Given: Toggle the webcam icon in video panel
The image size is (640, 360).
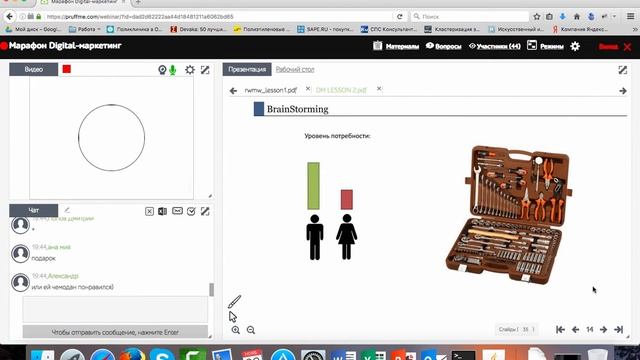Looking at the screenshot, I should (162, 70).
